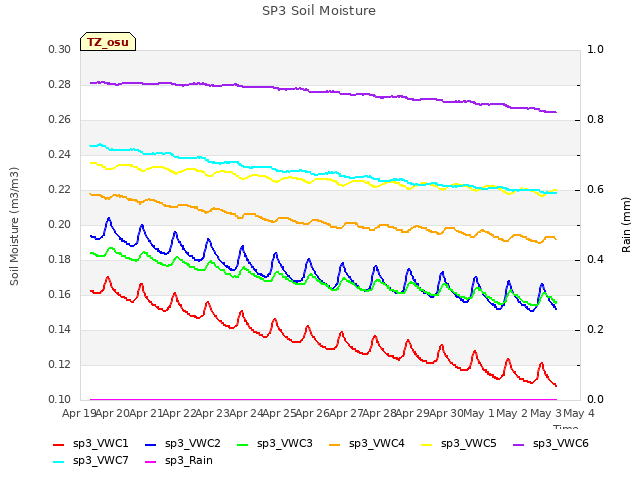Click the 0.12 left axis tick label

point(60,364)
